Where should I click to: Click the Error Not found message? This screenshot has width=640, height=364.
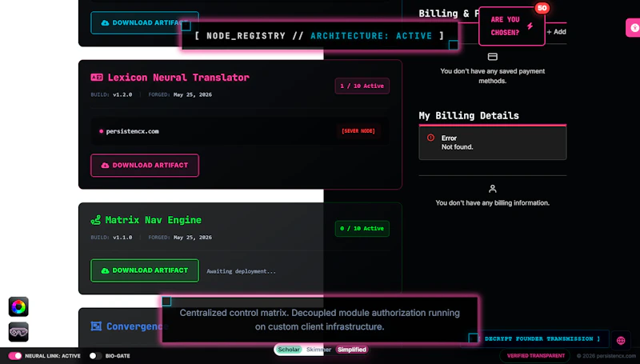click(493, 142)
